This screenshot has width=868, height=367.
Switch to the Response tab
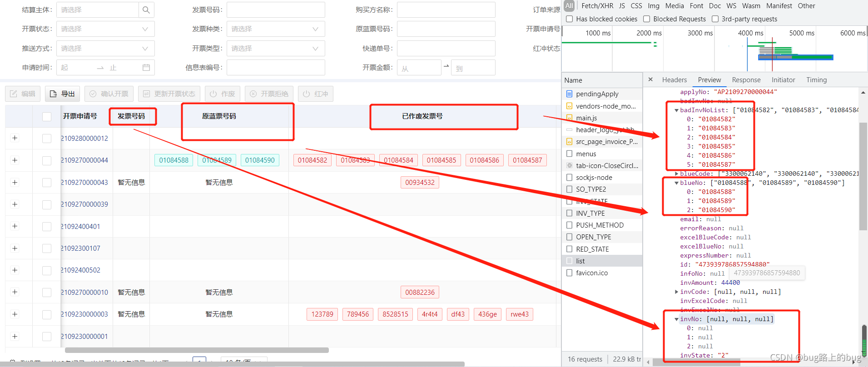746,80
